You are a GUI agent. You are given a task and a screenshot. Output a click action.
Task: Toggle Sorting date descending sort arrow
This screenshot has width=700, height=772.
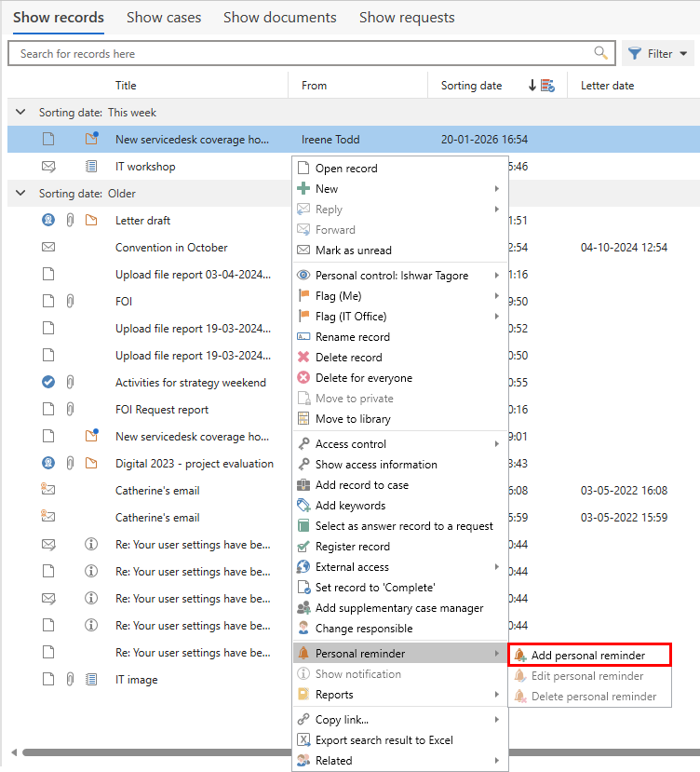pyautogui.click(x=532, y=85)
